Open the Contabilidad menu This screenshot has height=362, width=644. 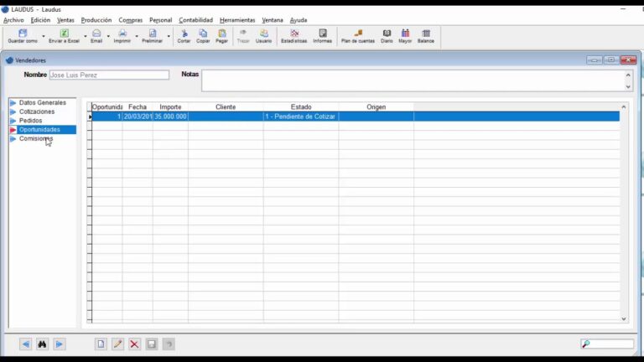[195, 20]
